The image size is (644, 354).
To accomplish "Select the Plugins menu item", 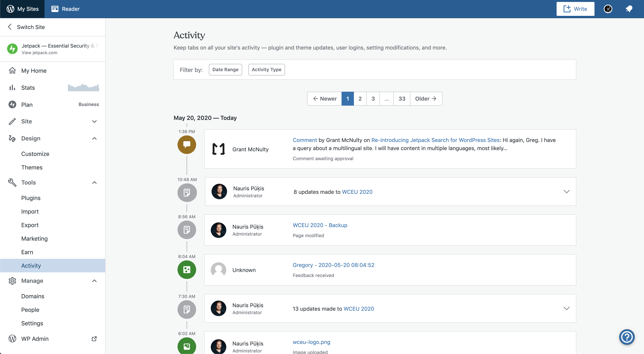I will pyautogui.click(x=31, y=198).
